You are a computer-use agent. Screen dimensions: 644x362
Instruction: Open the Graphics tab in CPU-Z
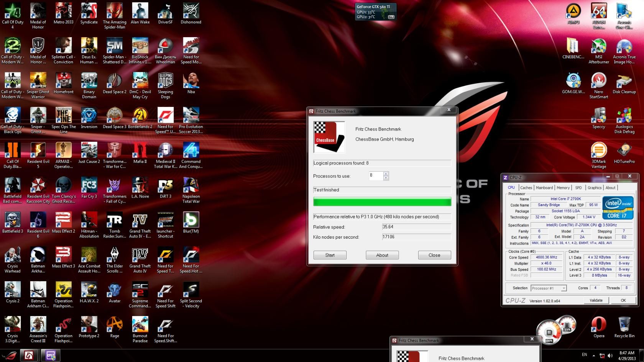595,188
